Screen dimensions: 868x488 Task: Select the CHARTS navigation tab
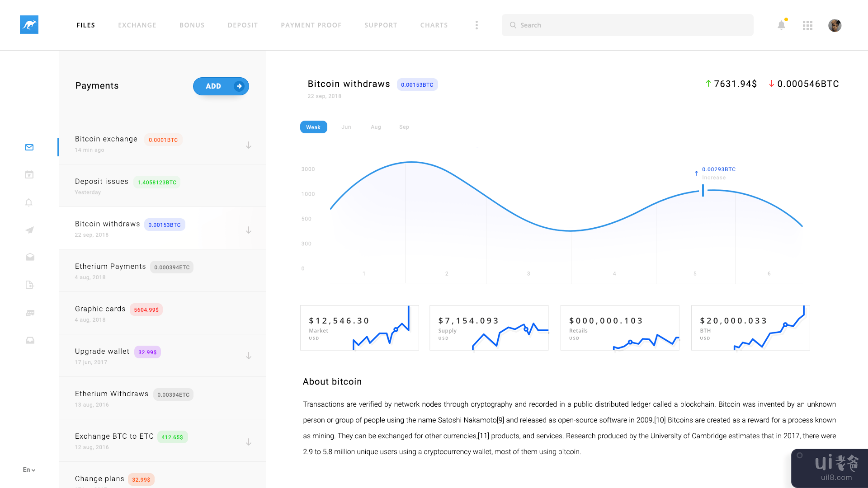434,24
